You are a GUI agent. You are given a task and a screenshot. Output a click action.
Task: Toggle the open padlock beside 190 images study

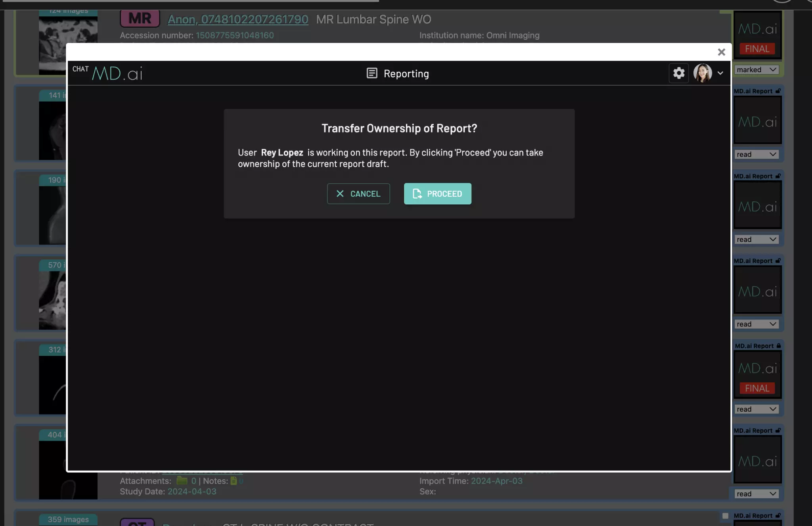click(x=778, y=176)
